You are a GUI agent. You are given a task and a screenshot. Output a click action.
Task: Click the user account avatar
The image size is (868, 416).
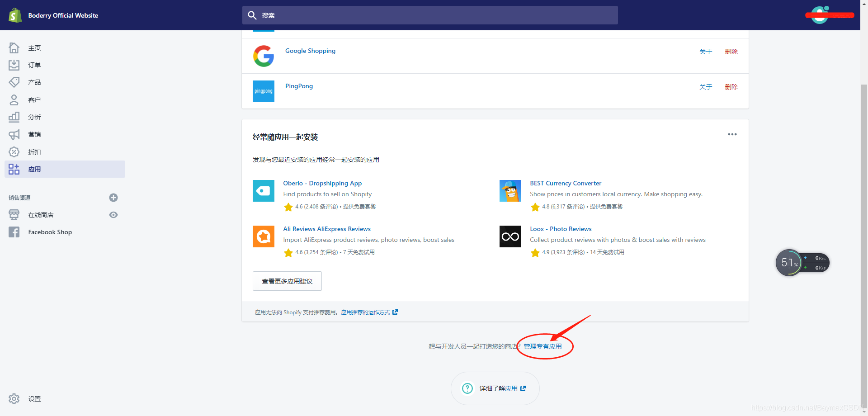[x=819, y=15]
